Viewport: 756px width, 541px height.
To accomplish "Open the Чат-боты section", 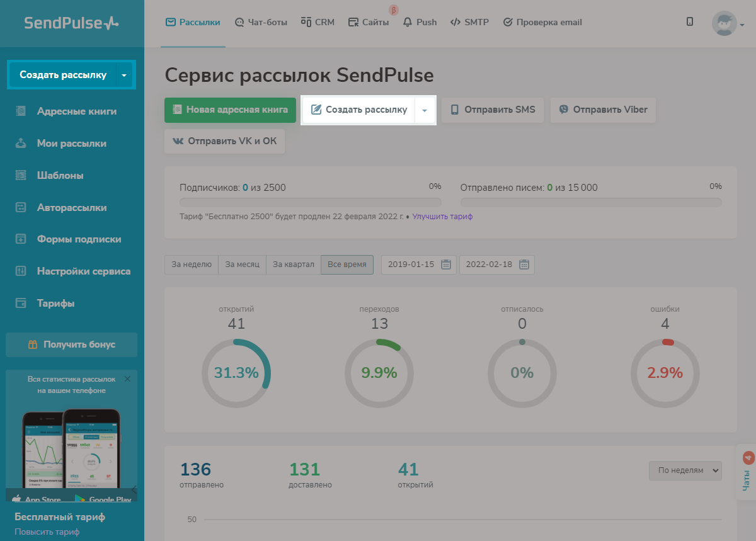I will [261, 22].
